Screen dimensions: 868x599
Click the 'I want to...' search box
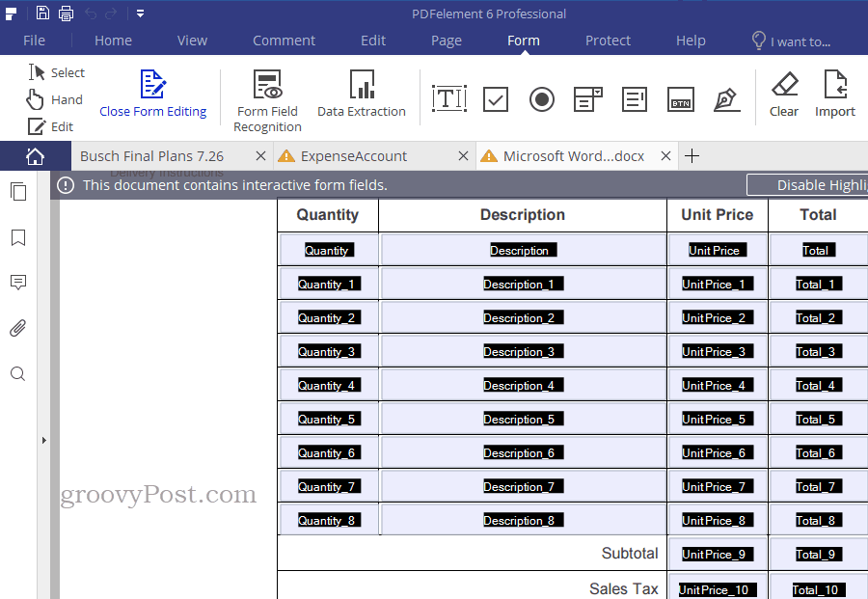pos(792,41)
